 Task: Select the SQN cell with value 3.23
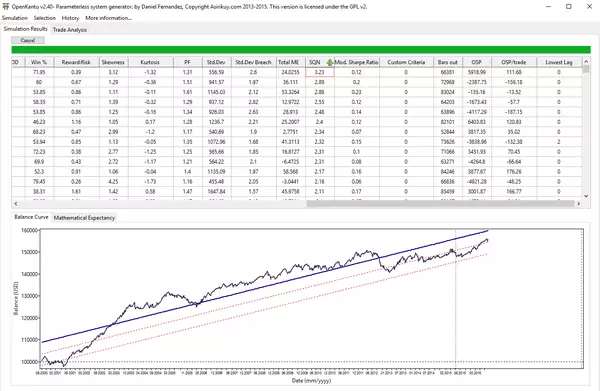[x=320, y=72]
